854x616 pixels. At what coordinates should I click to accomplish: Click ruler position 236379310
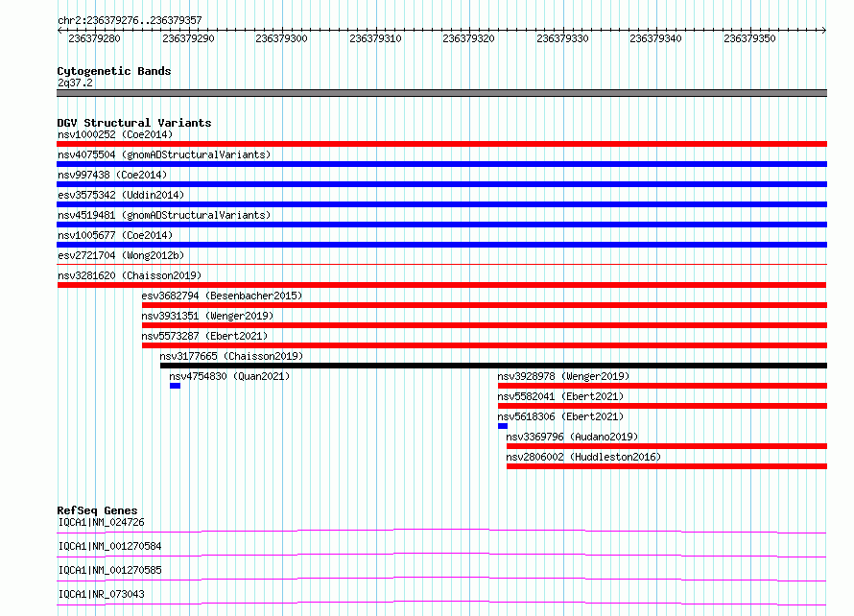[376, 38]
